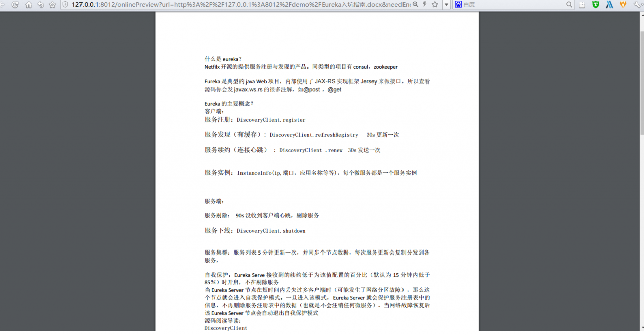Click the wrench tools icon
This screenshot has width=644, height=335.
pyautogui.click(x=637, y=4)
